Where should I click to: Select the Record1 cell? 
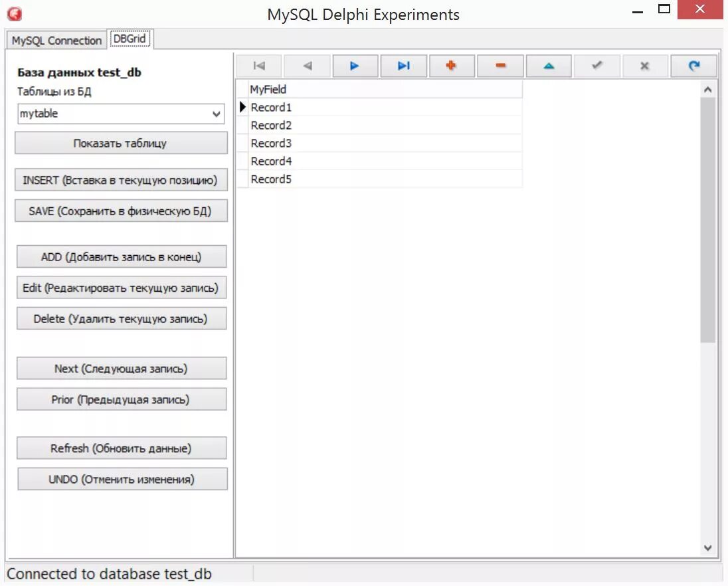(385, 107)
